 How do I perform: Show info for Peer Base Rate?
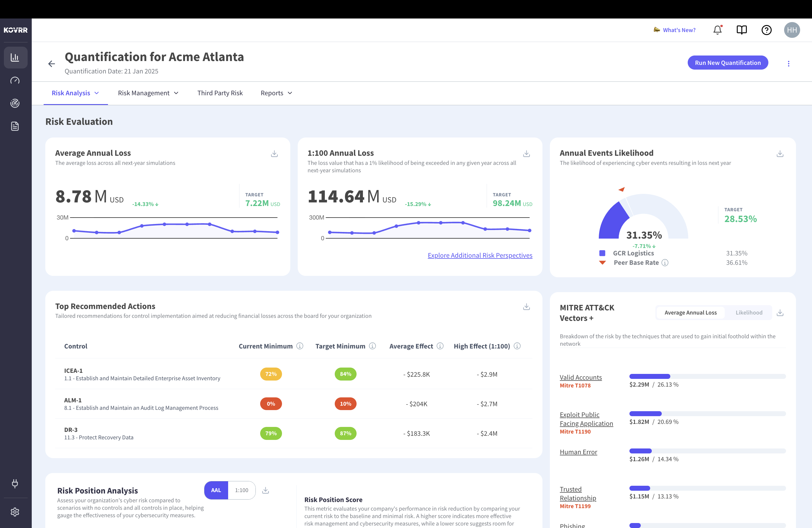[665, 263]
